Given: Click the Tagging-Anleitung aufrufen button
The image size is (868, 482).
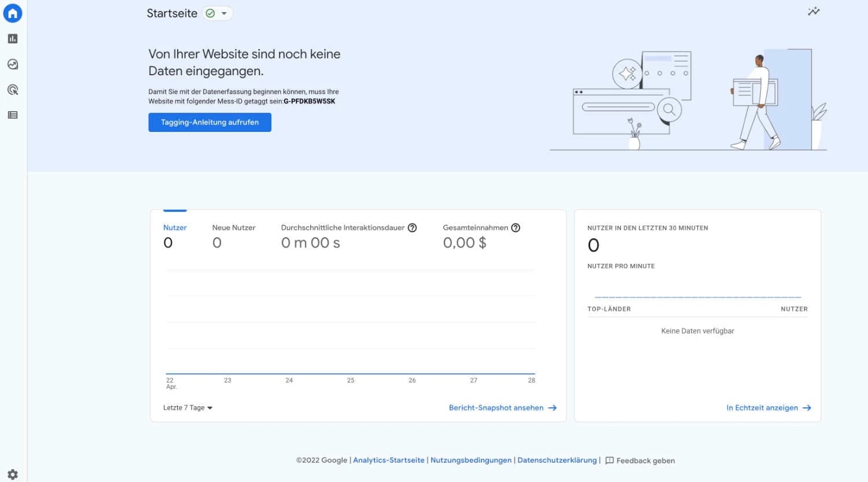Looking at the screenshot, I should coord(209,122).
